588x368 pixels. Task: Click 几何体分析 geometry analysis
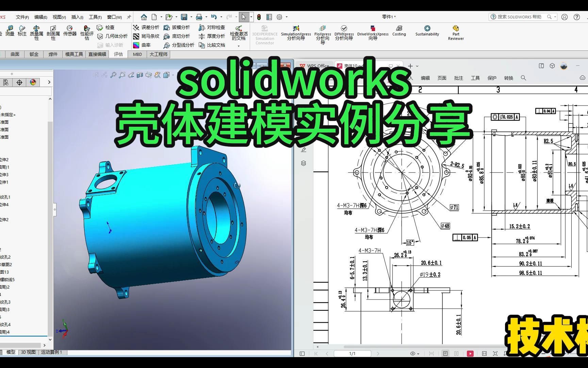pos(113,36)
